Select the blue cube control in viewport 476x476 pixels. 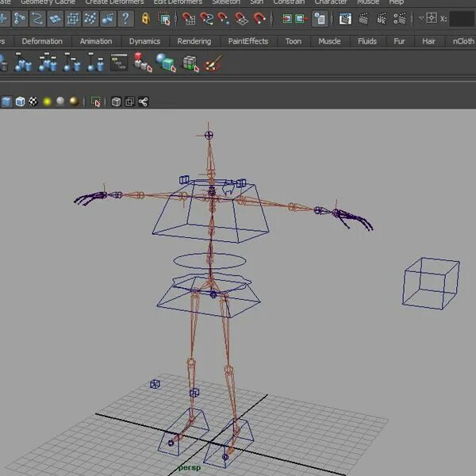coord(431,283)
